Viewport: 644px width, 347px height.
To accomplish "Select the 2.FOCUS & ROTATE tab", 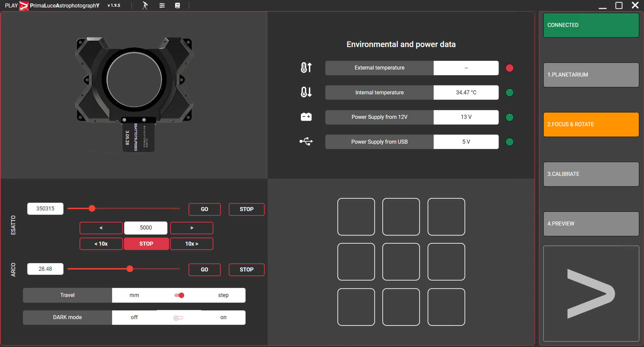I will point(591,124).
